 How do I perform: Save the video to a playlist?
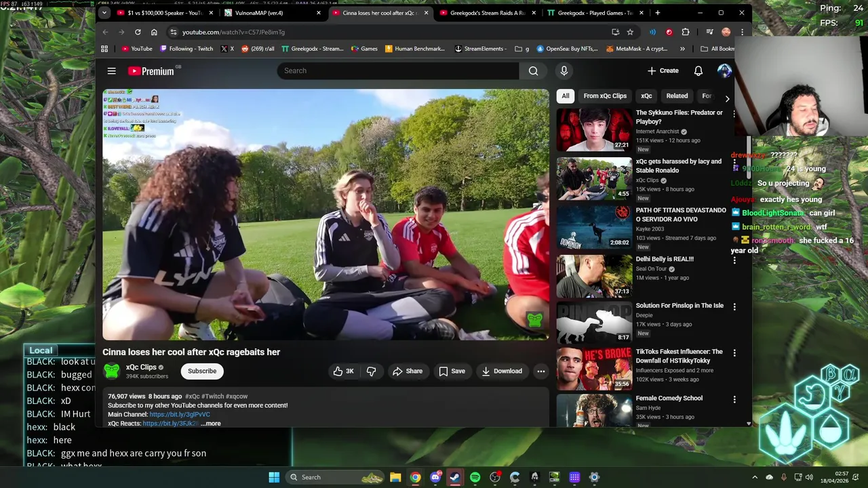pyautogui.click(x=452, y=371)
